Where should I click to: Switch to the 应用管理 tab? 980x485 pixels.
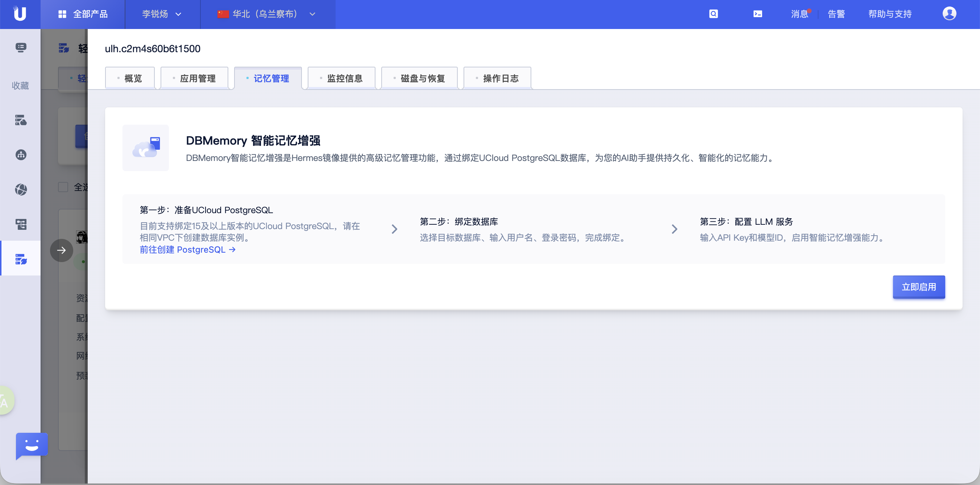(194, 78)
